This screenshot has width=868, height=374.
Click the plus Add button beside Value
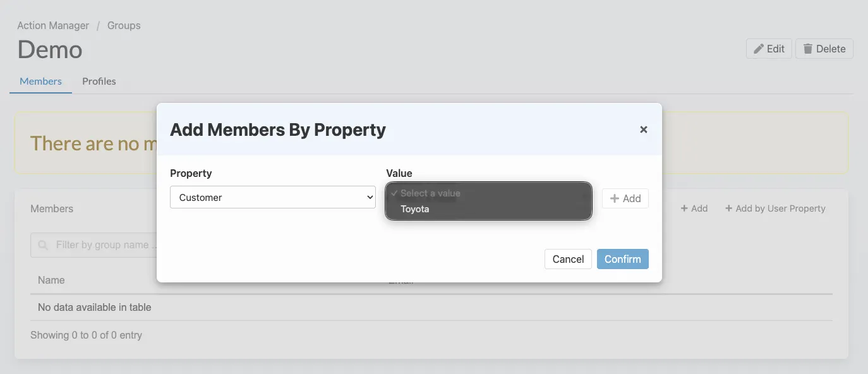pos(625,198)
